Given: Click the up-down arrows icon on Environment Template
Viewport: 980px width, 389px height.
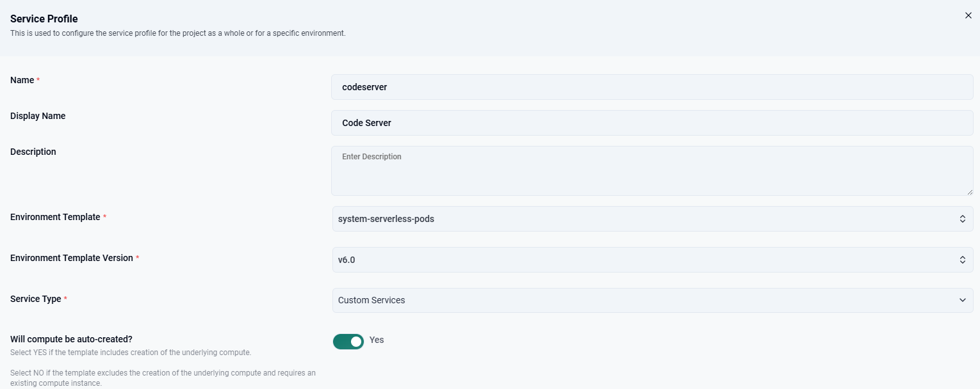Looking at the screenshot, I should pos(962,219).
